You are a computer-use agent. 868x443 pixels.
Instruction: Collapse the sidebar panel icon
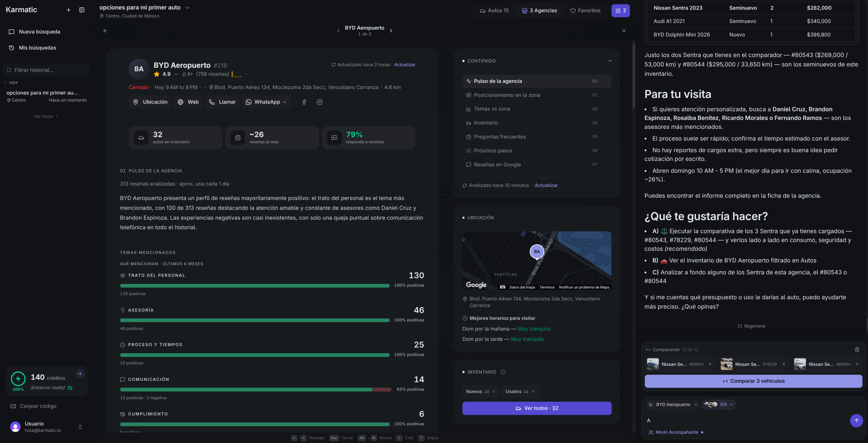point(82,10)
